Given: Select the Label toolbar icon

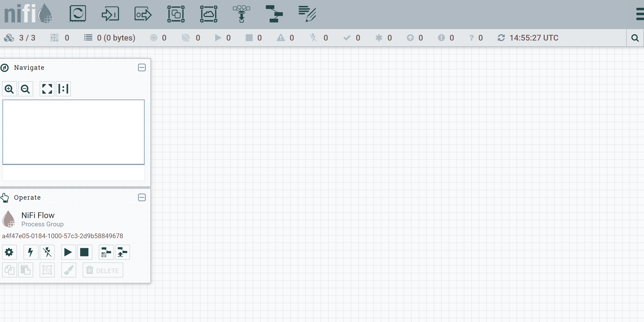Looking at the screenshot, I should pyautogui.click(x=307, y=14).
